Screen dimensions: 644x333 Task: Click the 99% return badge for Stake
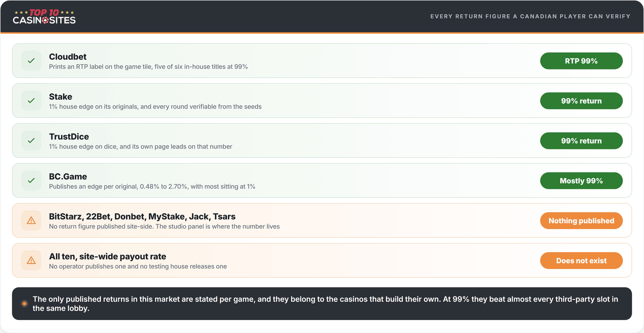581,101
